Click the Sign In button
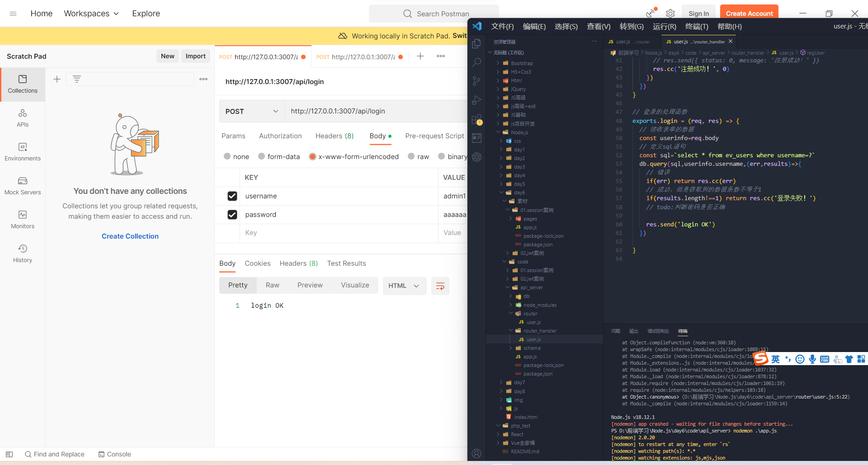Viewport: 868px width, 465px height. click(x=698, y=14)
